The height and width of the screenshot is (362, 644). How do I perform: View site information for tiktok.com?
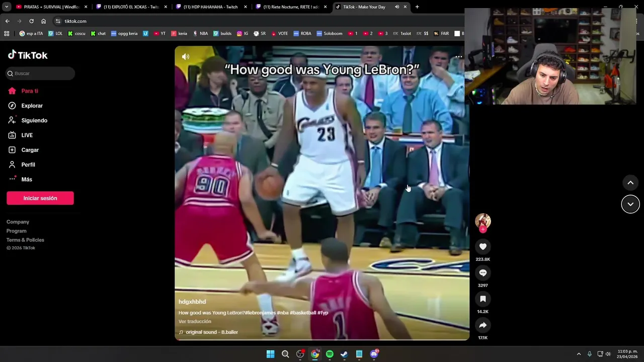[x=58, y=21]
